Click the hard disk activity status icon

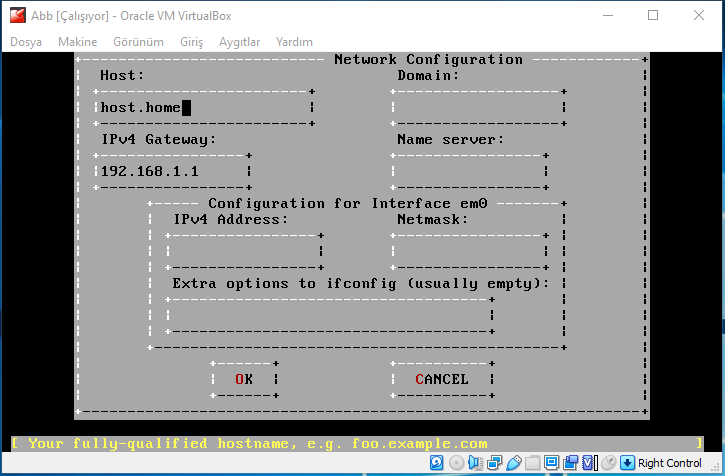[x=436, y=463]
